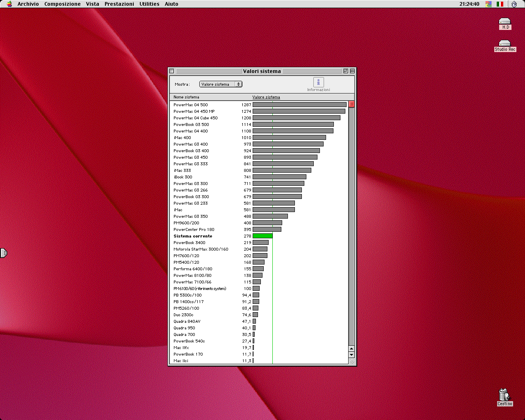Select the PowerBook G3 400 row
This screenshot has width=525, height=420.
click(x=259, y=151)
